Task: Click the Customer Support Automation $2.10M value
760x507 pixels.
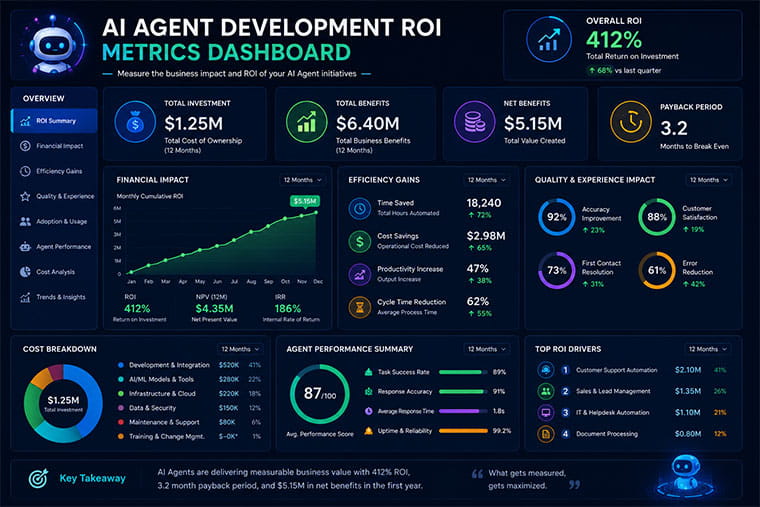Action: pos(688,370)
